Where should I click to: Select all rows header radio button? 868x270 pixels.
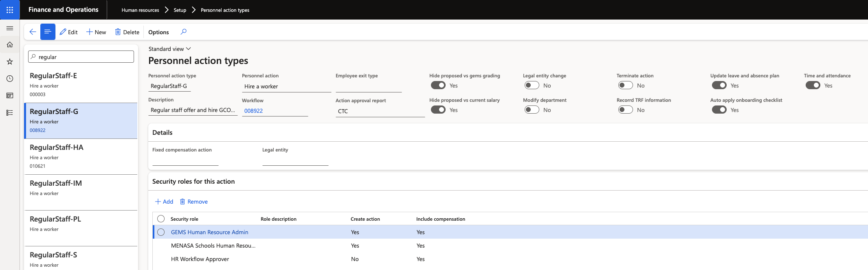point(161,219)
